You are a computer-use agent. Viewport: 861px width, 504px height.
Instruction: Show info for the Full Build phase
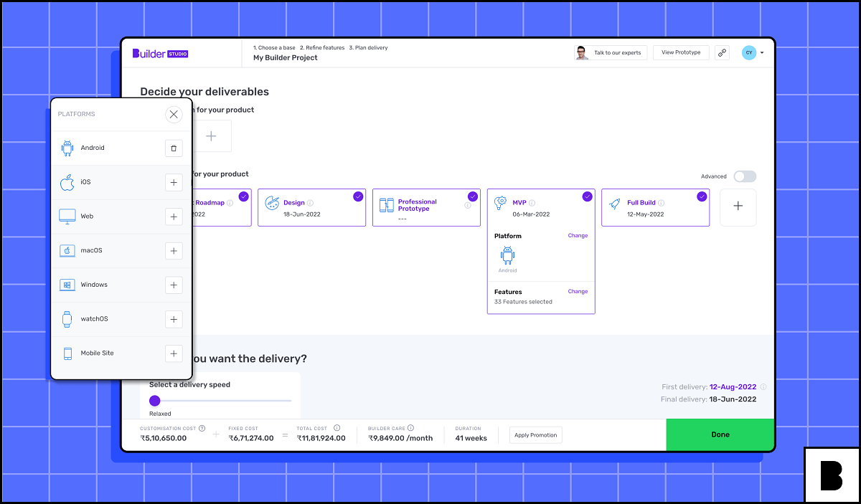pos(662,203)
